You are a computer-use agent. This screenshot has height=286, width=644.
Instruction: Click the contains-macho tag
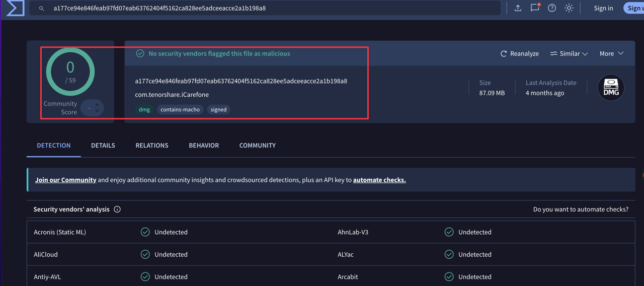[180, 109]
